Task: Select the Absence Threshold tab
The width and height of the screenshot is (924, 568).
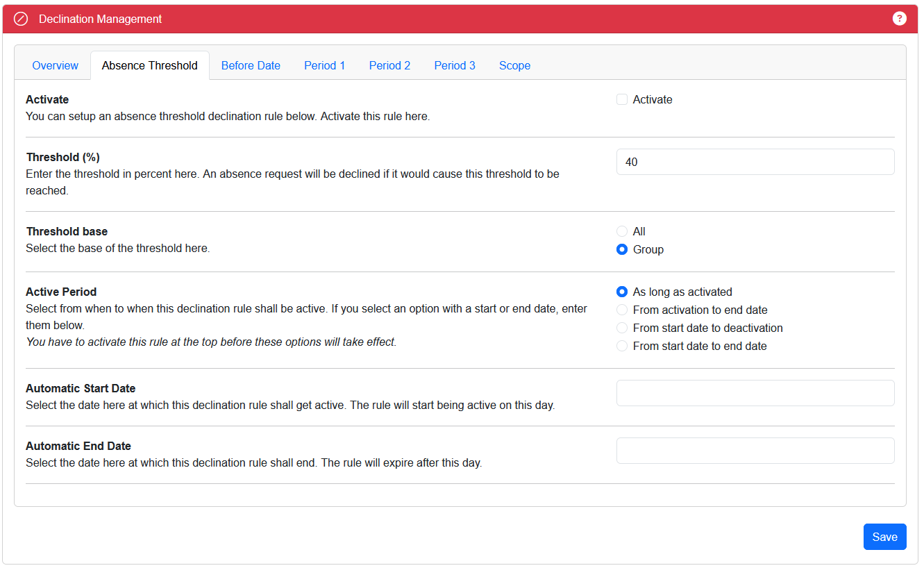Action: point(149,65)
